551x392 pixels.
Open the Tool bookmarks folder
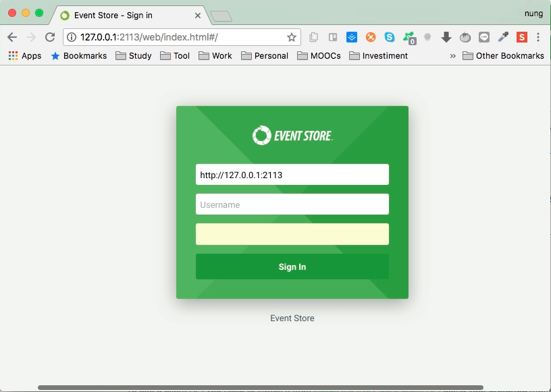[x=175, y=56]
